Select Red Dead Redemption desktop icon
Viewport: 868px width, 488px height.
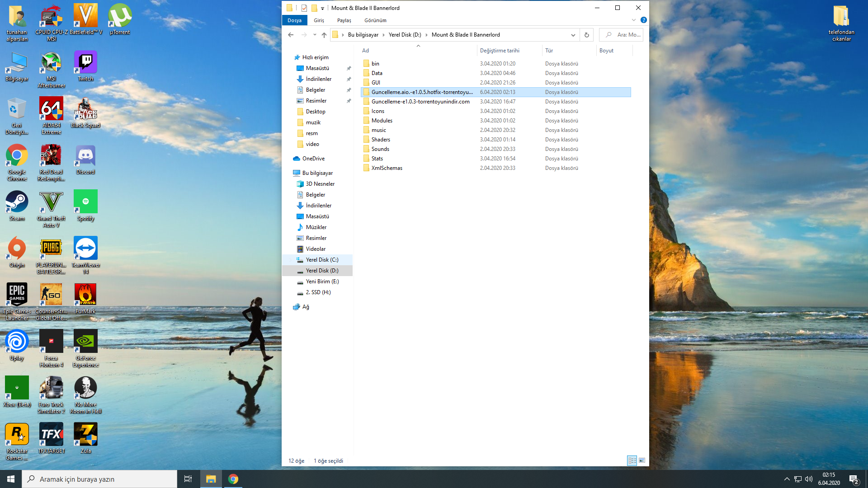(52, 162)
